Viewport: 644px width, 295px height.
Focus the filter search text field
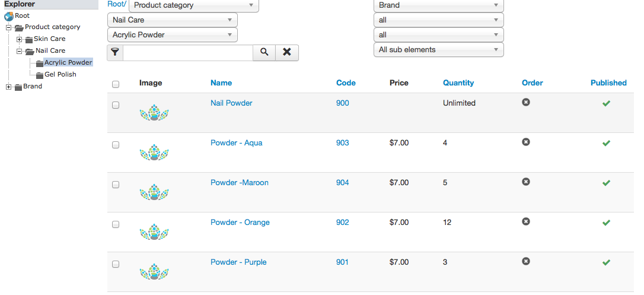pyautogui.click(x=188, y=53)
